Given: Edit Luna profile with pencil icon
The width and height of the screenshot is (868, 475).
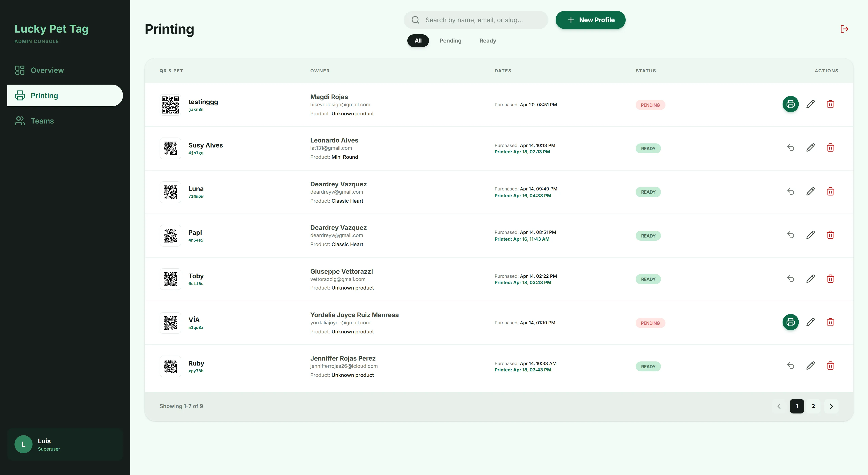Looking at the screenshot, I should 810,192.
